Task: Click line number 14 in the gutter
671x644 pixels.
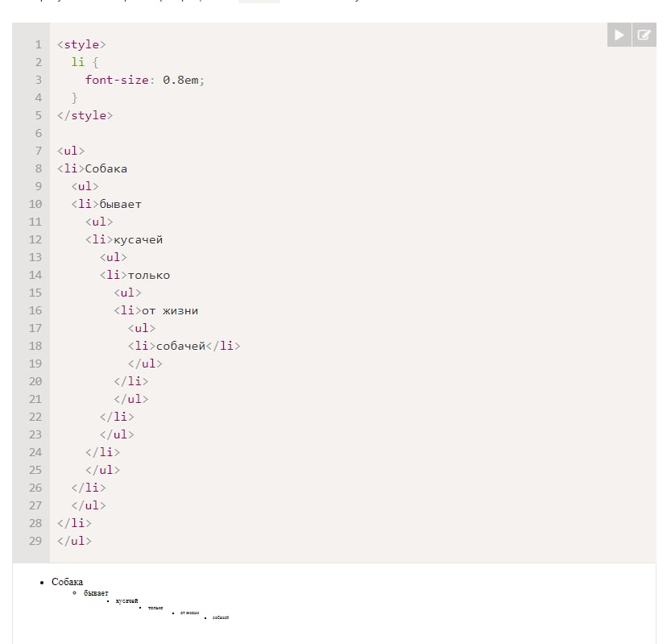Action: [35, 275]
